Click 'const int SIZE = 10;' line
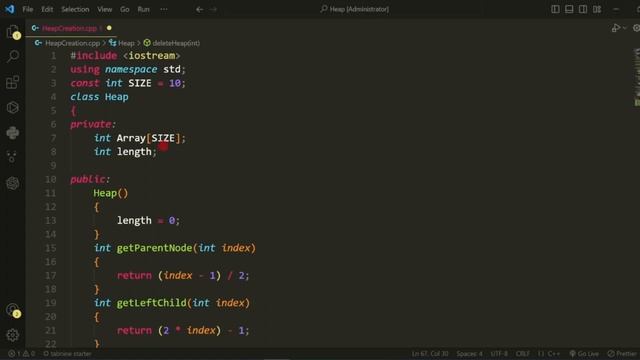Viewport: 640px width, 360px height. pyautogui.click(x=128, y=83)
